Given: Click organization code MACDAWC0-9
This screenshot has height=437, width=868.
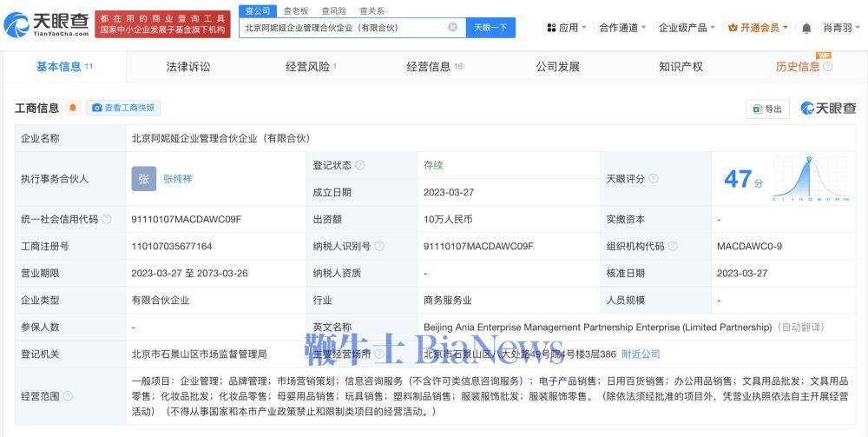Looking at the screenshot, I should 750,247.
